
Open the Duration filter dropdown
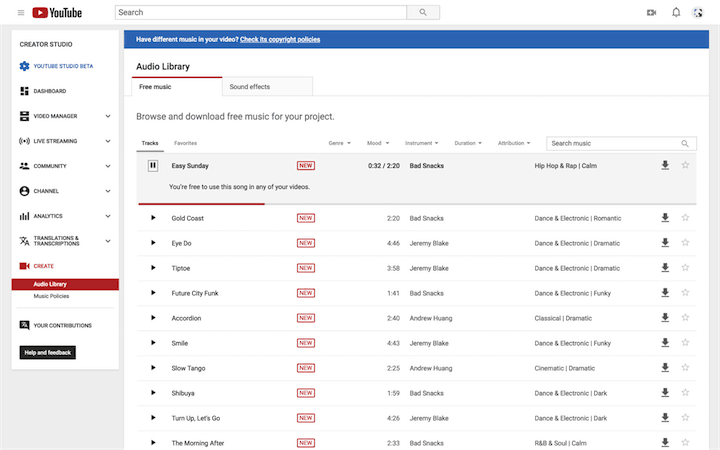point(468,143)
